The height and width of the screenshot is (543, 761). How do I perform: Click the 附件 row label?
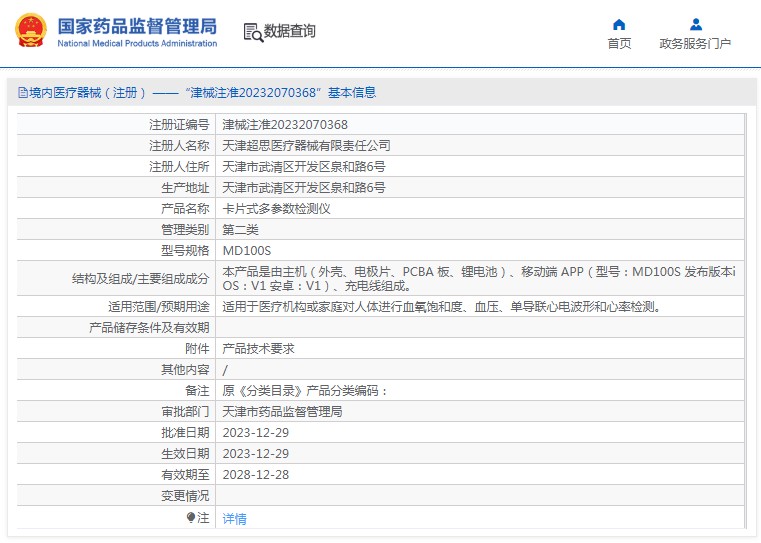click(x=197, y=348)
